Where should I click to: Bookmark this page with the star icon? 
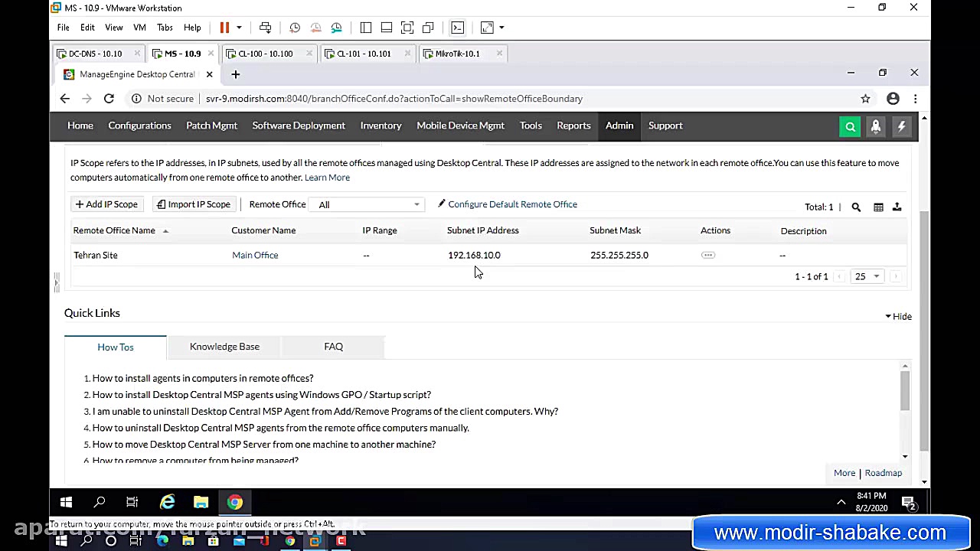point(865,99)
